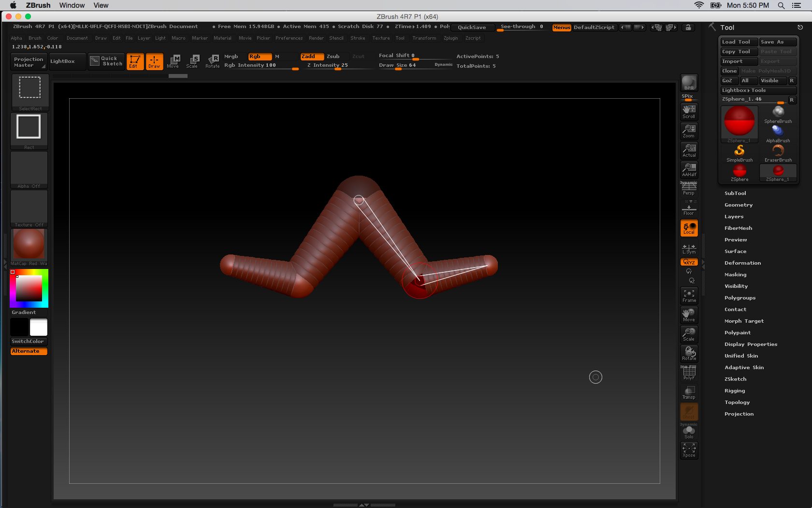Click the Xpose icon

click(x=689, y=450)
